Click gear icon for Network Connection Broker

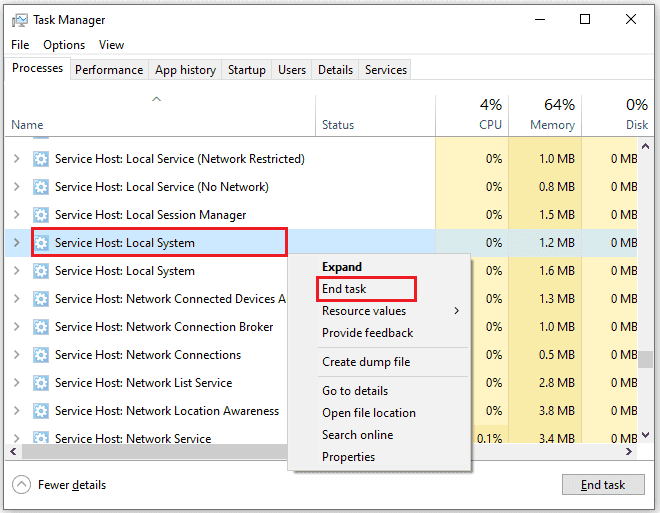pos(41,327)
